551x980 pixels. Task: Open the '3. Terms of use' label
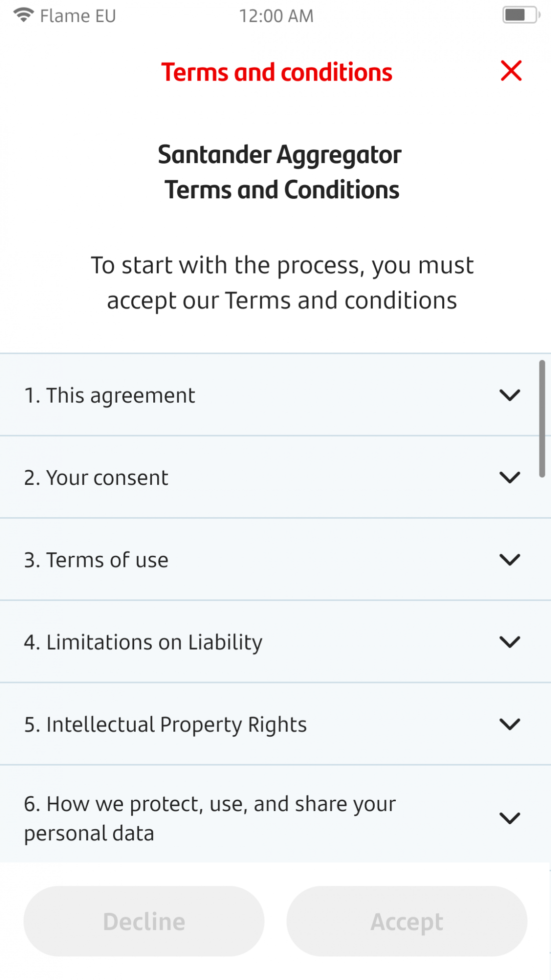96,560
